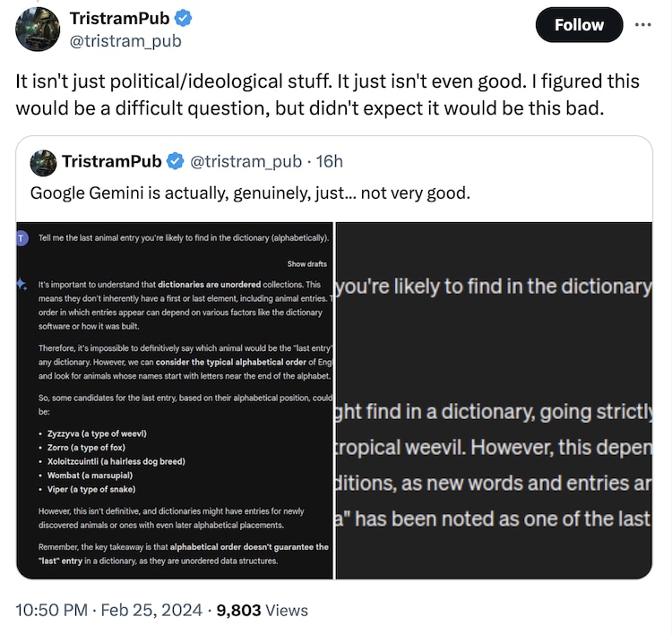
Task: Open the right dark cropped-text image
Action: pos(493,400)
